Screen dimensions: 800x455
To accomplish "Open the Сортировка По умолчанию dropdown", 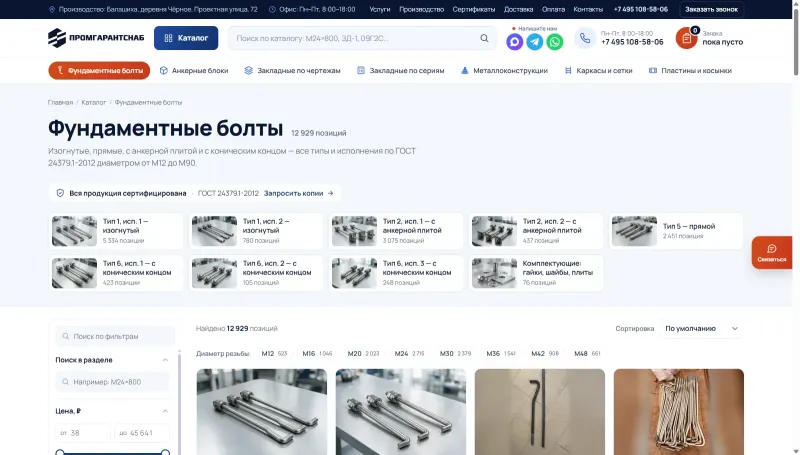I will point(702,328).
